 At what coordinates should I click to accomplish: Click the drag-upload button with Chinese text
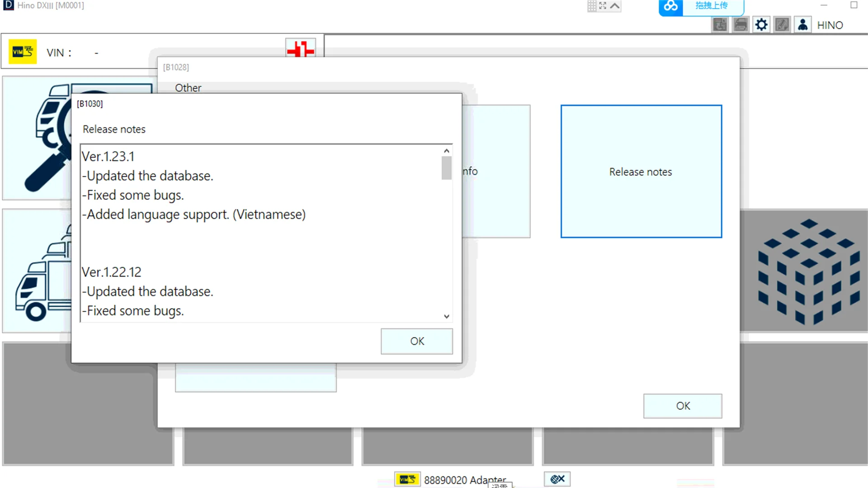pos(712,6)
